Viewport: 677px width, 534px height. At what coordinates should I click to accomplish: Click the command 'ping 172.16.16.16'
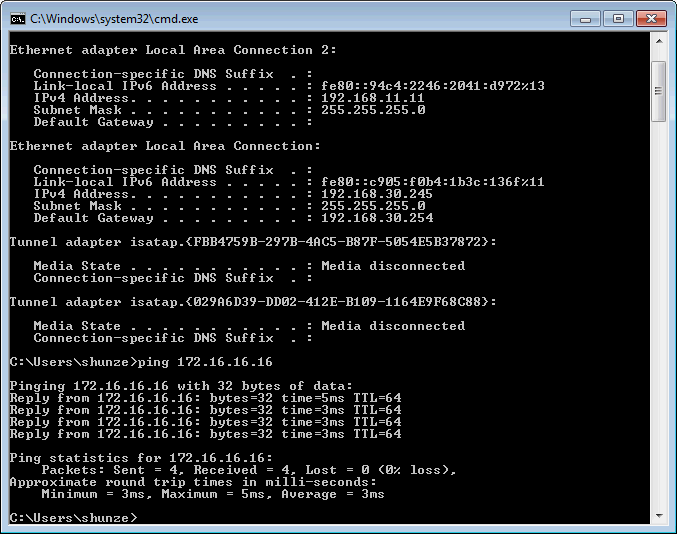tap(205, 362)
